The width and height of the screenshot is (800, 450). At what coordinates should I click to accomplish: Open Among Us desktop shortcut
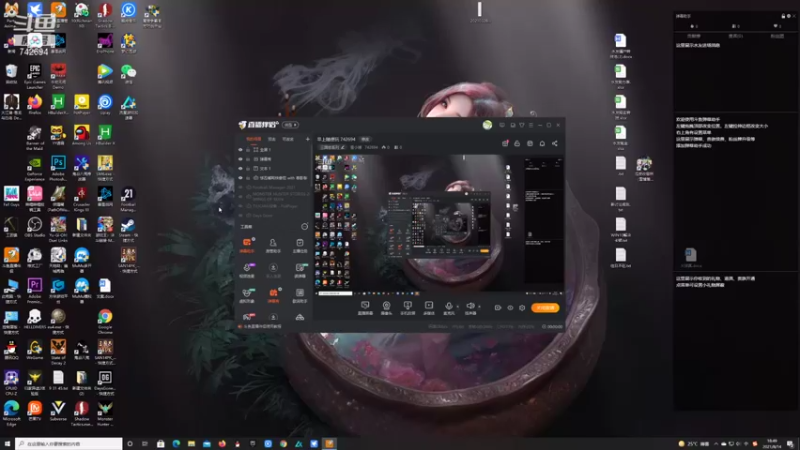tap(81, 133)
